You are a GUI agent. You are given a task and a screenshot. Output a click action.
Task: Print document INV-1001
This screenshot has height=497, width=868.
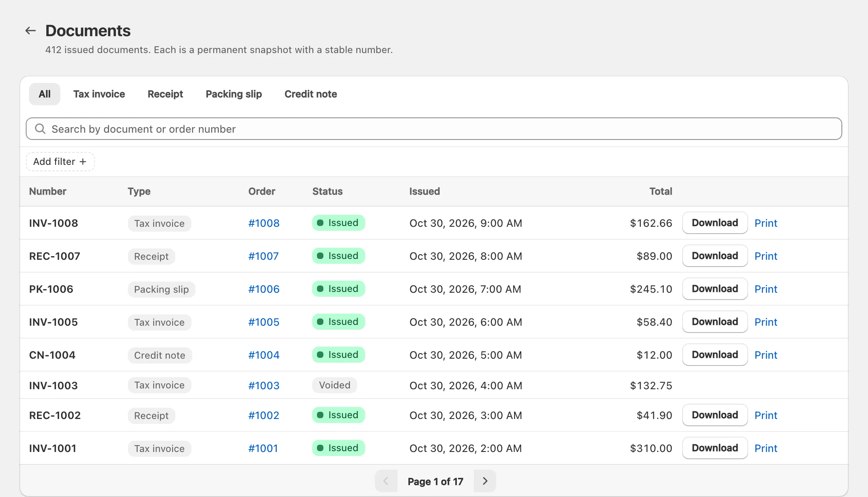[x=766, y=448]
